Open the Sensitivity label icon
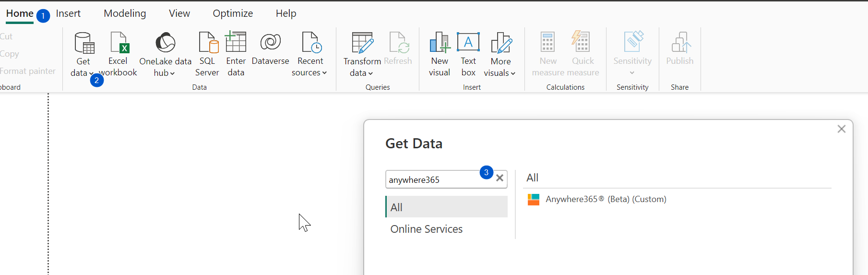 tap(633, 42)
